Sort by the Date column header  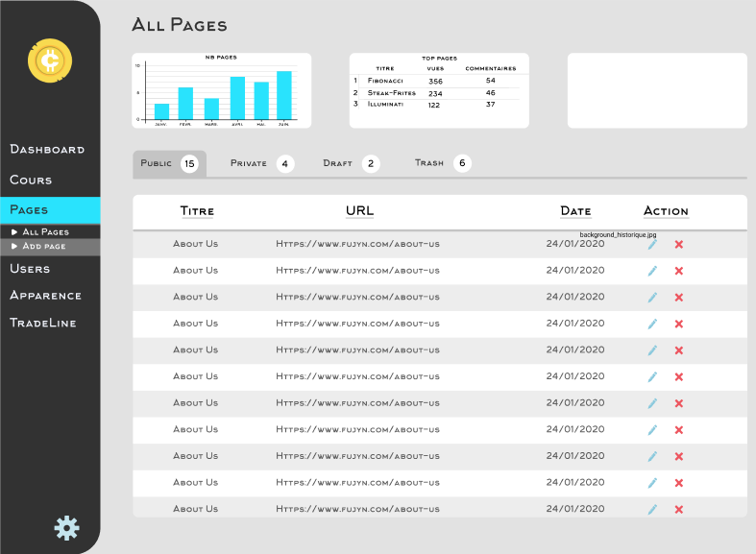pos(575,211)
